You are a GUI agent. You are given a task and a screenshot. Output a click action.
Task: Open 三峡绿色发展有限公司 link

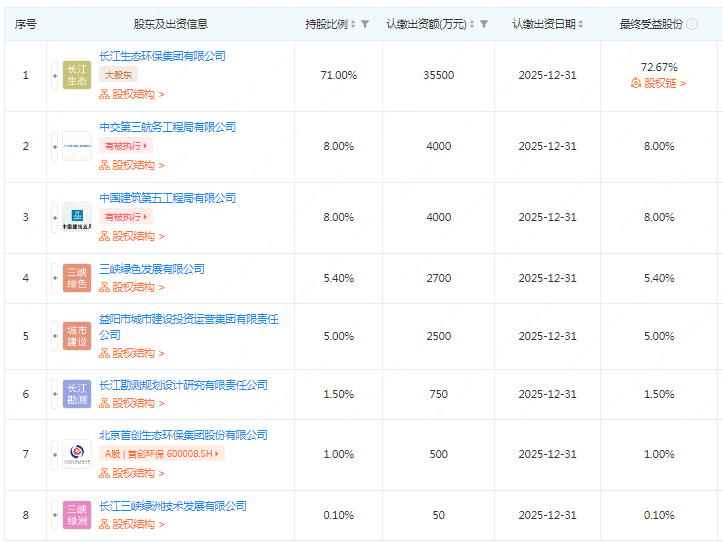152,269
